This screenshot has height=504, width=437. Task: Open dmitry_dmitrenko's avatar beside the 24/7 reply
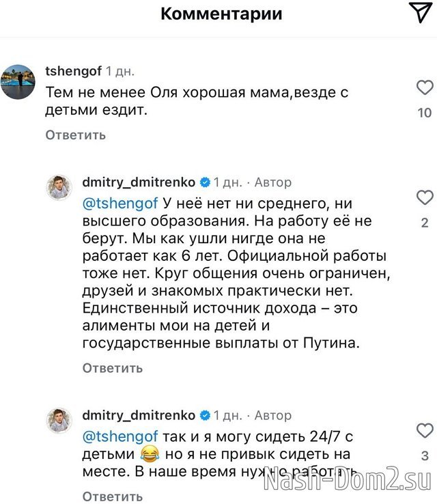[58, 420]
